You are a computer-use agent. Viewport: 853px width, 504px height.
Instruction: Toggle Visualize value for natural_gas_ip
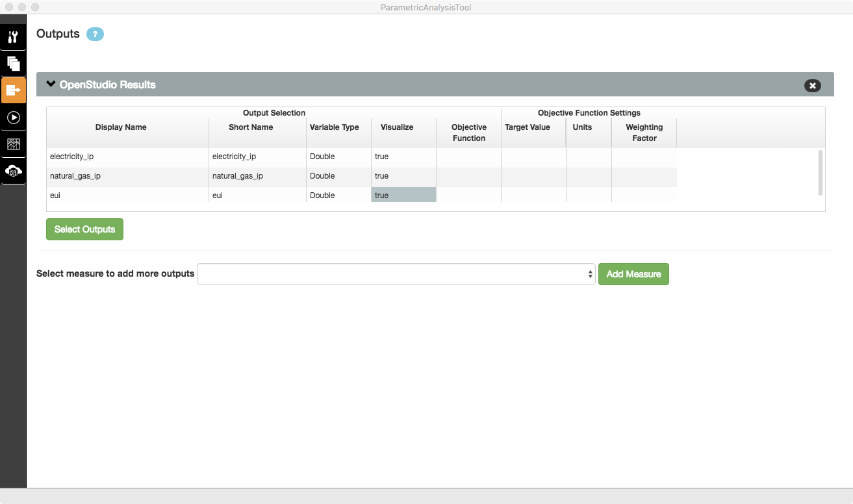click(x=403, y=176)
